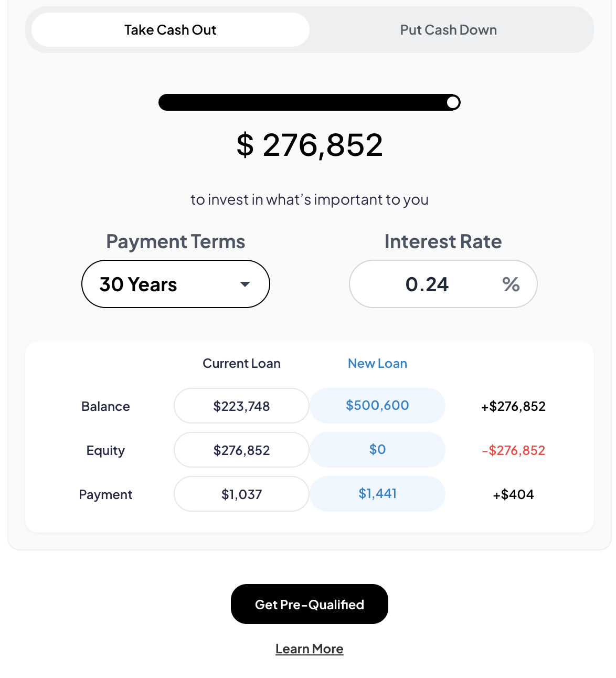Open the Learn More link

(310, 649)
